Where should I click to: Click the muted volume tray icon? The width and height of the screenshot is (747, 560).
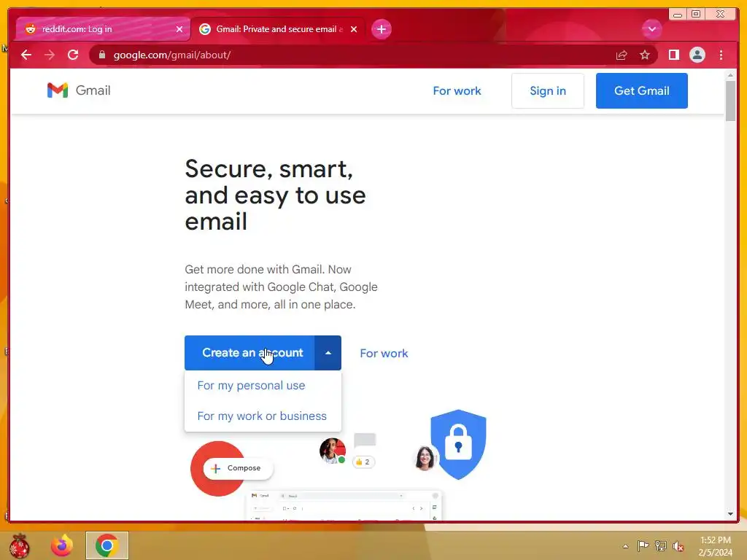click(x=678, y=546)
